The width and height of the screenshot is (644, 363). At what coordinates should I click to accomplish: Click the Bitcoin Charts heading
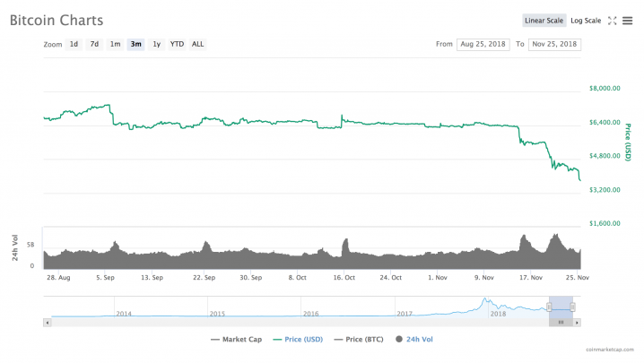pos(57,20)
